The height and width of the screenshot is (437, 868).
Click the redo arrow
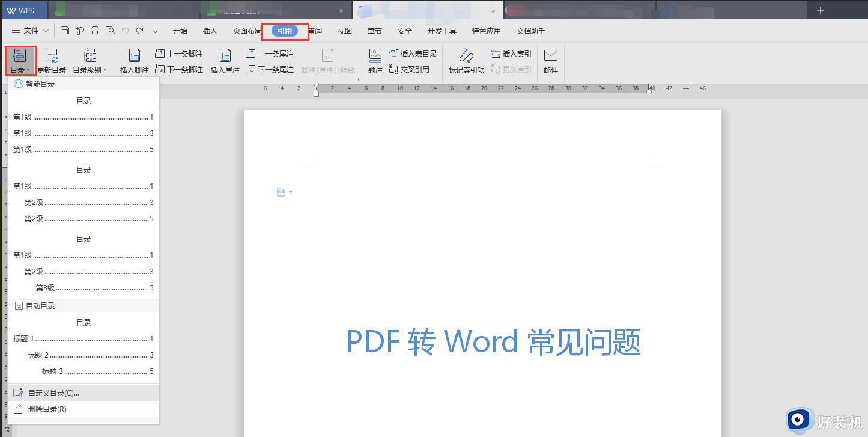coord(139,31)
